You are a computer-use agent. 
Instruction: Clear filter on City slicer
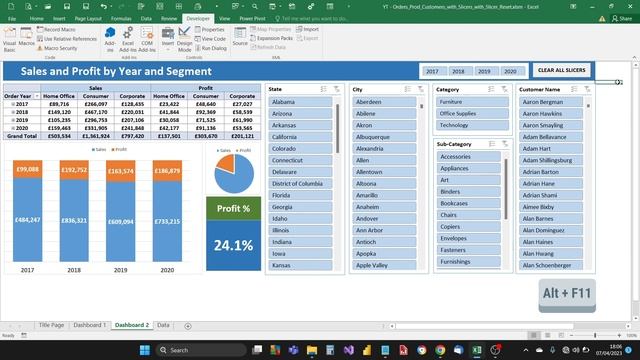tap(421, 89)
